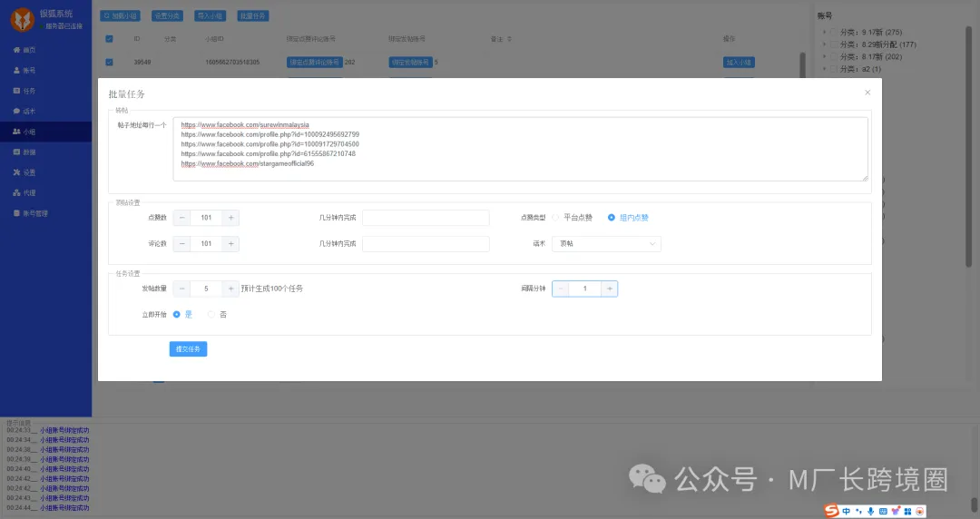
Task: Check the 分类: a2 (1) checkbox
Action: click(x=833, y=69)
